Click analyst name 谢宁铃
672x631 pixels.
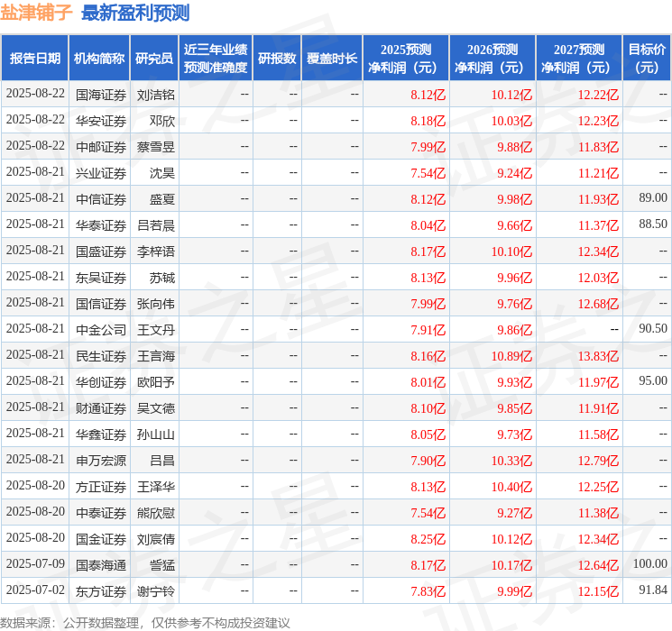pos(155,590)
